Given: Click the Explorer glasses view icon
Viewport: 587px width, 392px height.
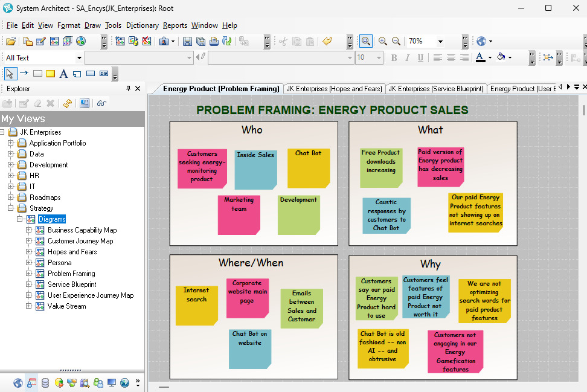Looking at the screenshot, I should coord(101,103).
